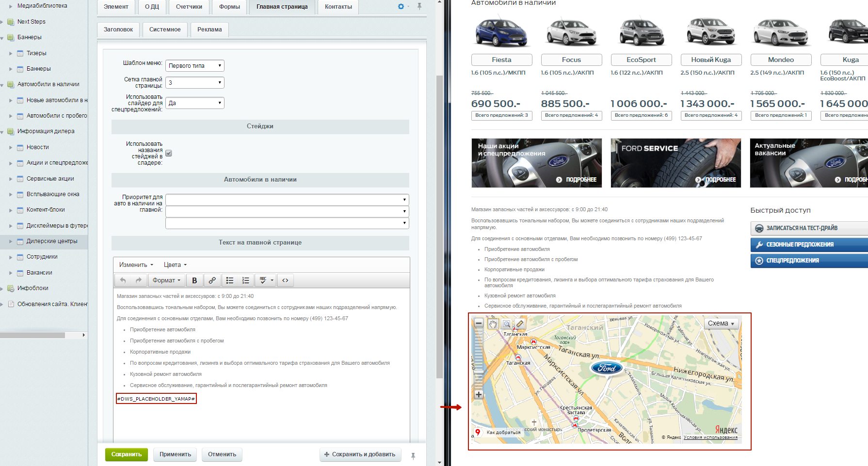Click the green Сохранить button
The image size is (868, 466).
click(127, 454)
